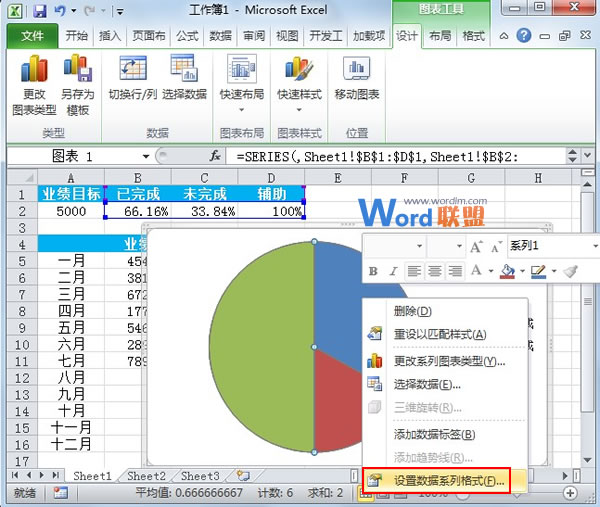
Task: Click the Select All corner cell
Action: 22,177
